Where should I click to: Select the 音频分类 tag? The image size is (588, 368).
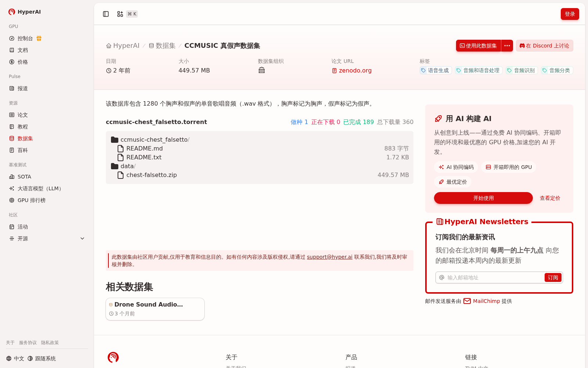coord(557,70)
